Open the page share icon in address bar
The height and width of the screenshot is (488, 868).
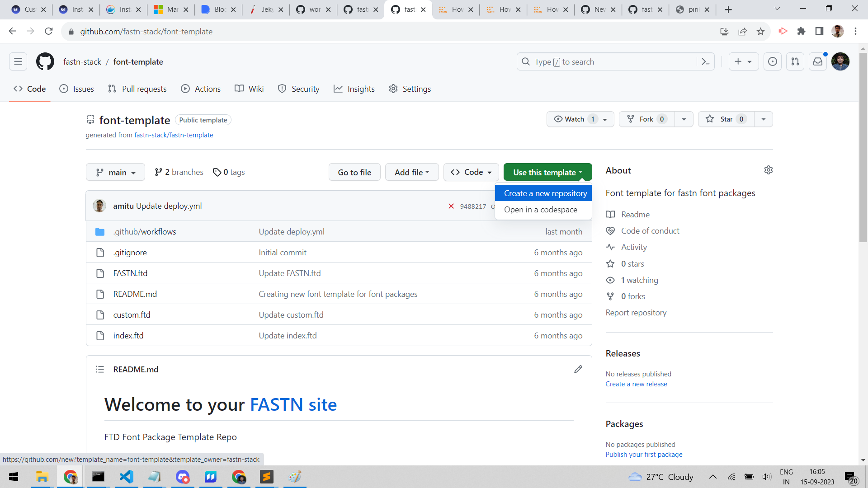coord(742,31)
